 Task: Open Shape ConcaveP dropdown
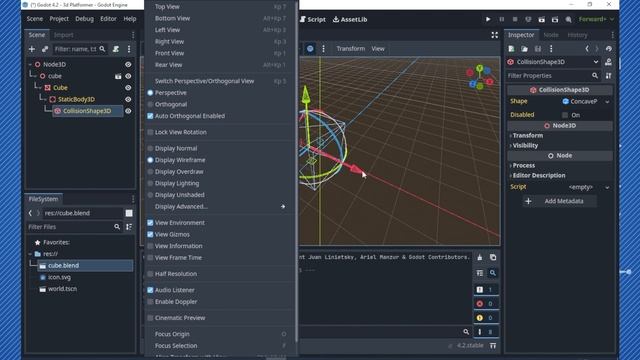coord(586,101)
